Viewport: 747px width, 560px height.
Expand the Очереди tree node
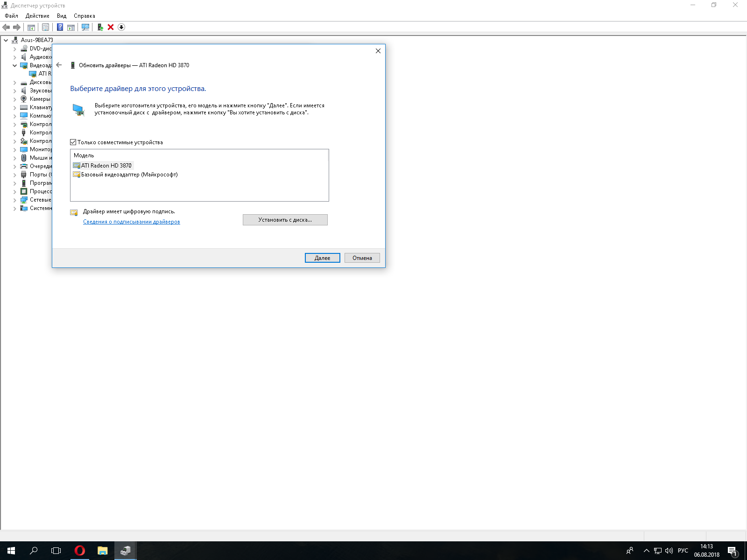pos(15,166)
